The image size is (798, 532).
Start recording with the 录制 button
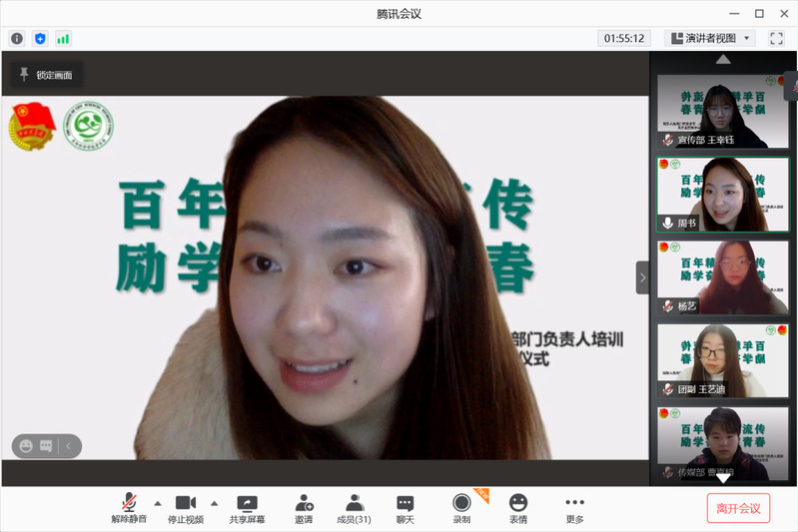coord(461,509)
